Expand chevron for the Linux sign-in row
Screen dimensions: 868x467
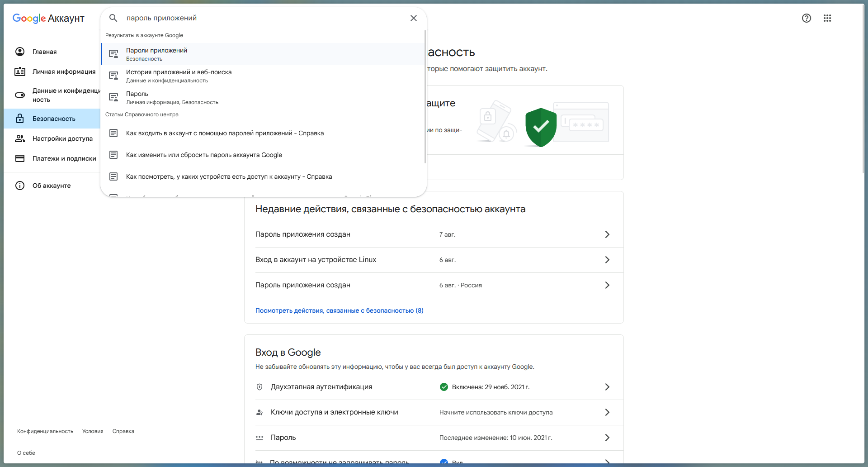click(x=607, y=260)
